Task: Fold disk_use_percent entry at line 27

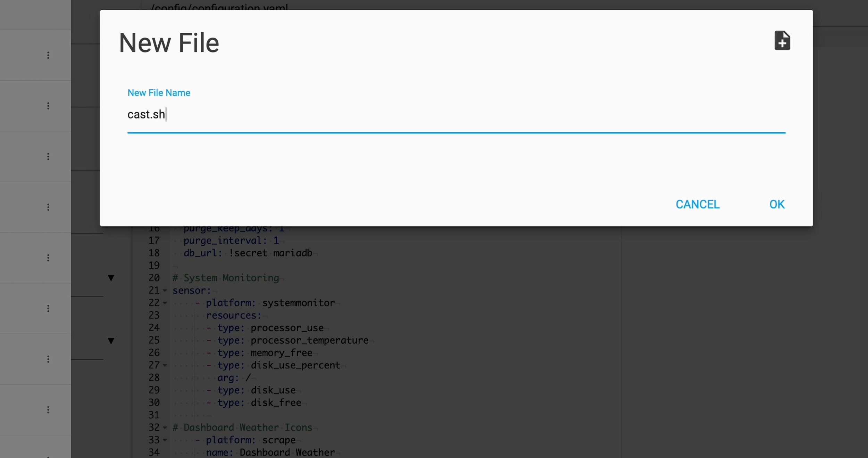Action: 165,365
